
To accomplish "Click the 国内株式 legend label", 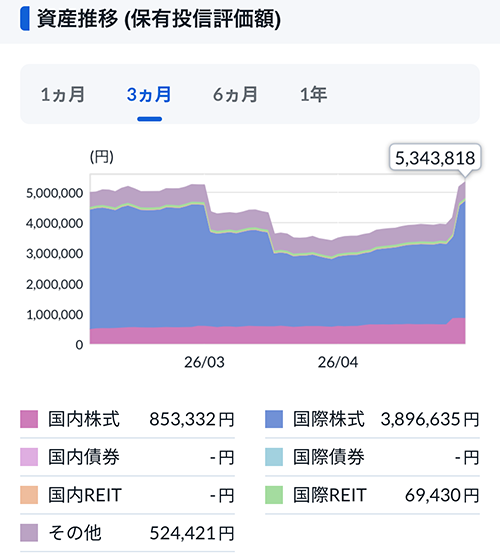I will click(x=84, y=419).
